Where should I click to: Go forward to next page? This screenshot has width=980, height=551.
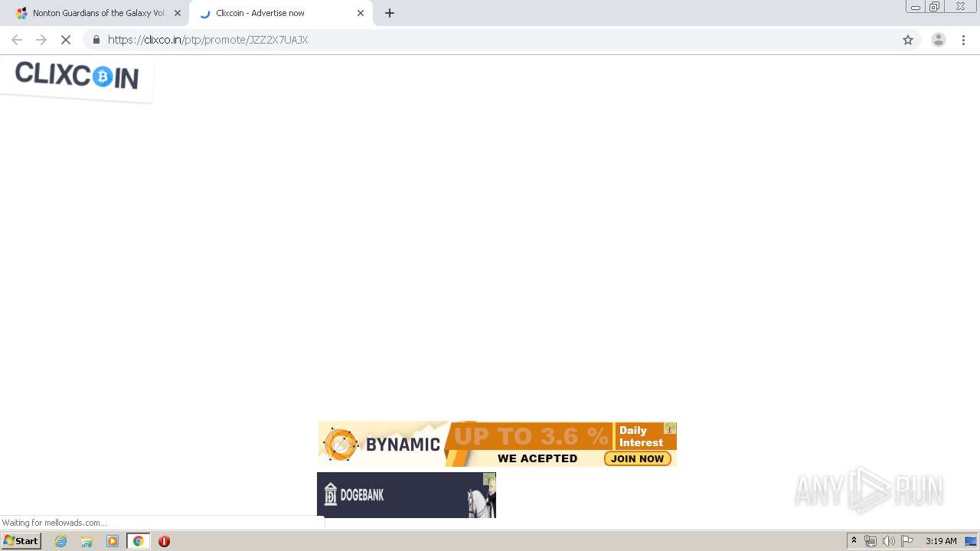pos(41,40)
